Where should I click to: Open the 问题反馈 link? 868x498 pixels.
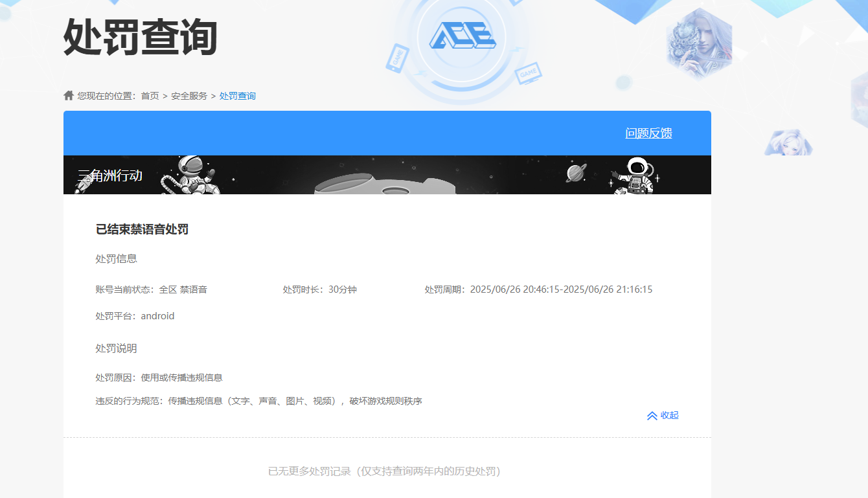point(648,133)
